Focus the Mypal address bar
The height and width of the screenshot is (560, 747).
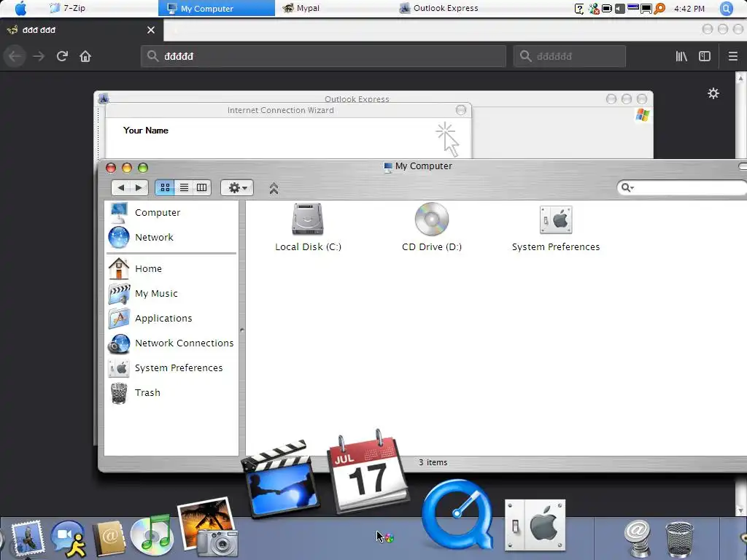click(x=323, y=56)
